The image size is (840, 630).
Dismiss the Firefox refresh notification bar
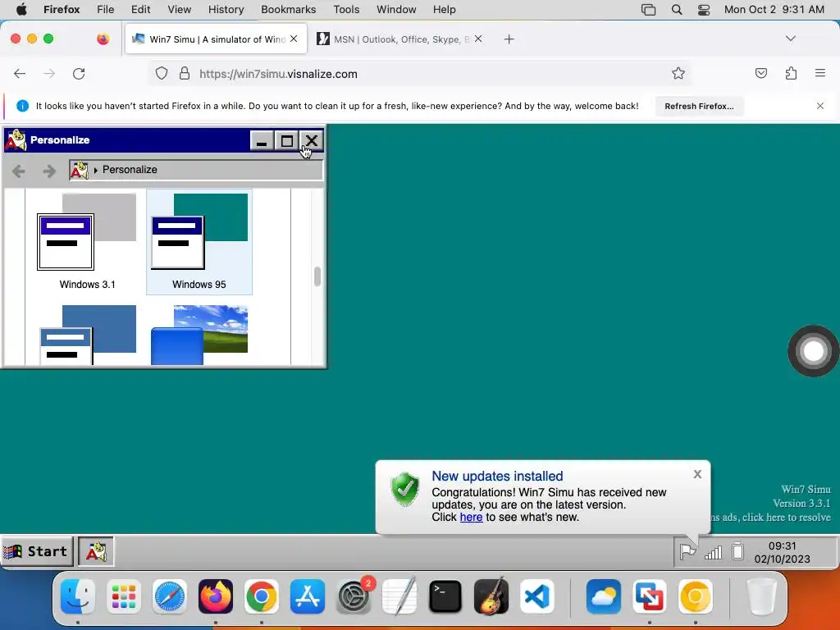819,106
